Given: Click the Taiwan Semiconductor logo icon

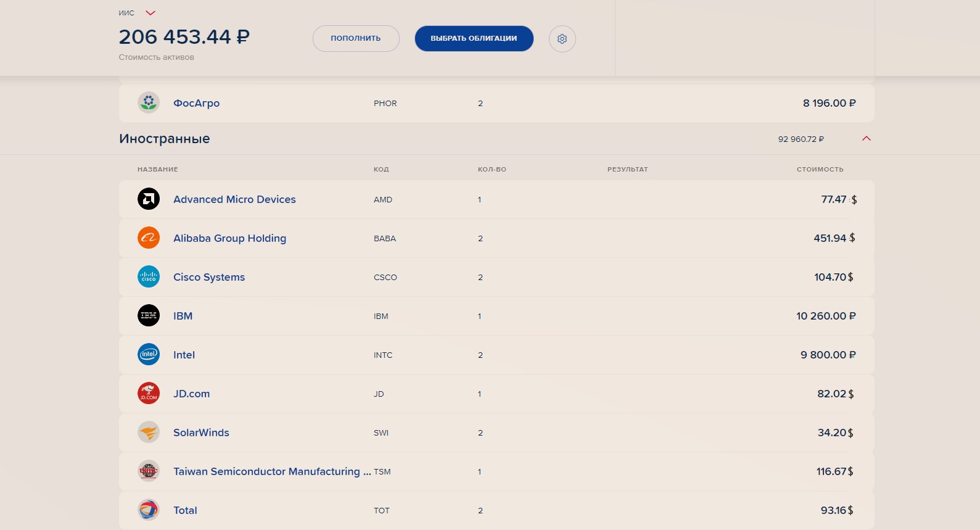Looking at the screenshot, I should coord(149,471).
